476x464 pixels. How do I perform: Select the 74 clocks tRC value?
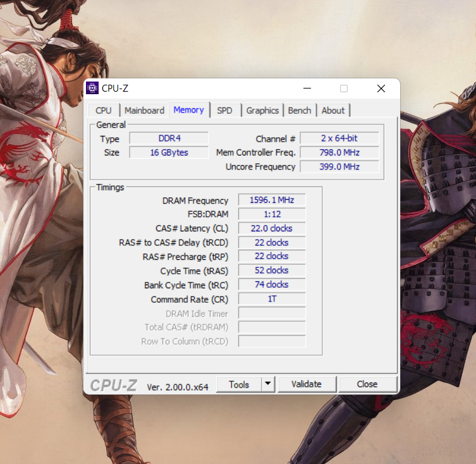[272, 284]
